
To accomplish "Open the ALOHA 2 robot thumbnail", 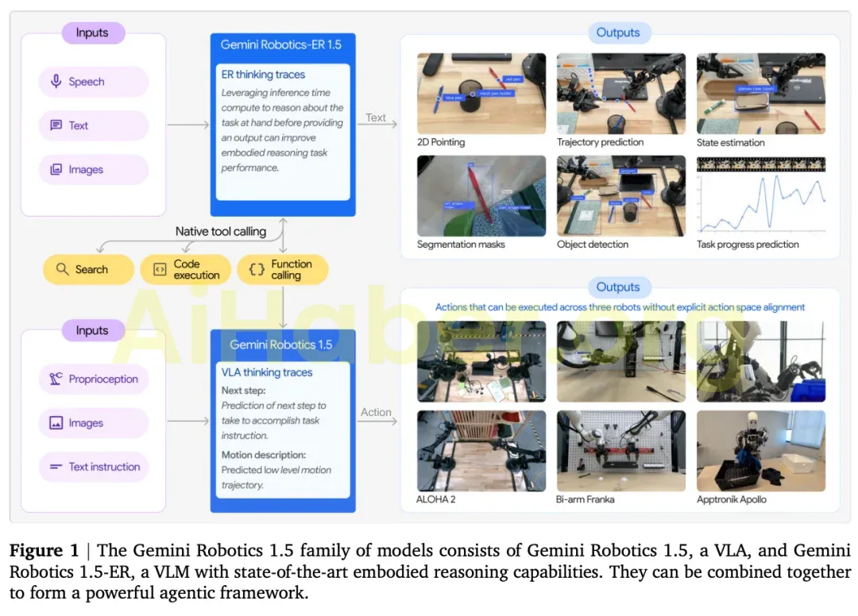I will [481, 452].
